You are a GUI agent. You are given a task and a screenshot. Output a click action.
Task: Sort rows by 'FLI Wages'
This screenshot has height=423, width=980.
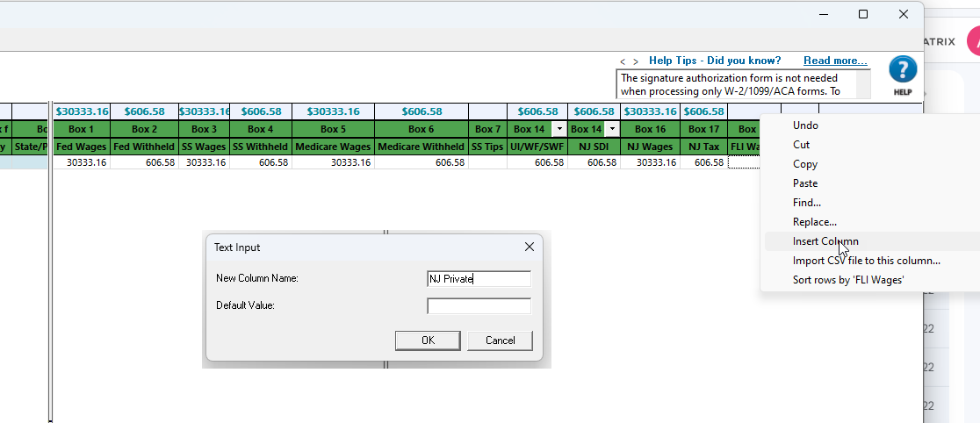tap(847, 280)
